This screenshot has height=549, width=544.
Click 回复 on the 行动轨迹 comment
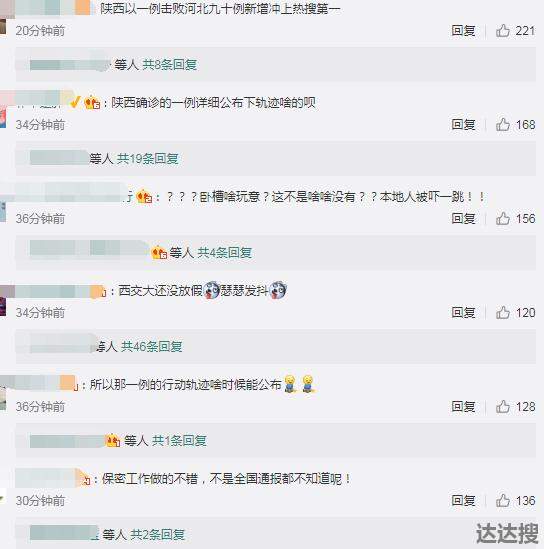pos(463,406)
